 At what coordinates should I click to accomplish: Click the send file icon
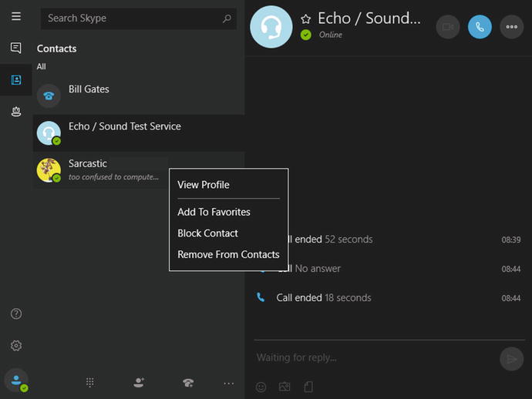[x=308, y=387]
